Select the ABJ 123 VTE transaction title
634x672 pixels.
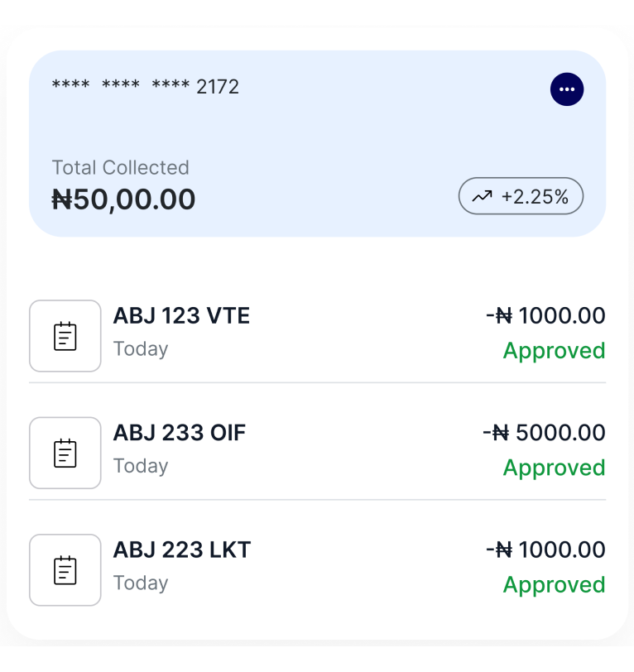181,315
